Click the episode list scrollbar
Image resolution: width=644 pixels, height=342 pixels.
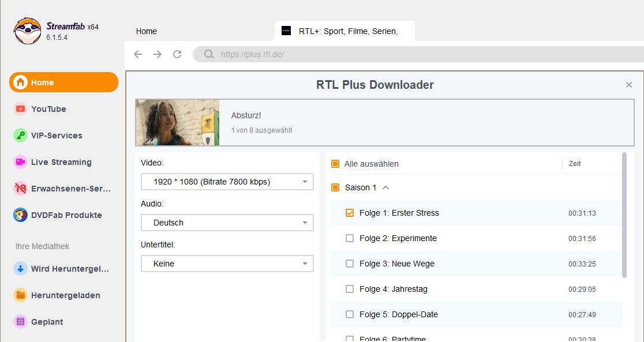click(624, 215)
